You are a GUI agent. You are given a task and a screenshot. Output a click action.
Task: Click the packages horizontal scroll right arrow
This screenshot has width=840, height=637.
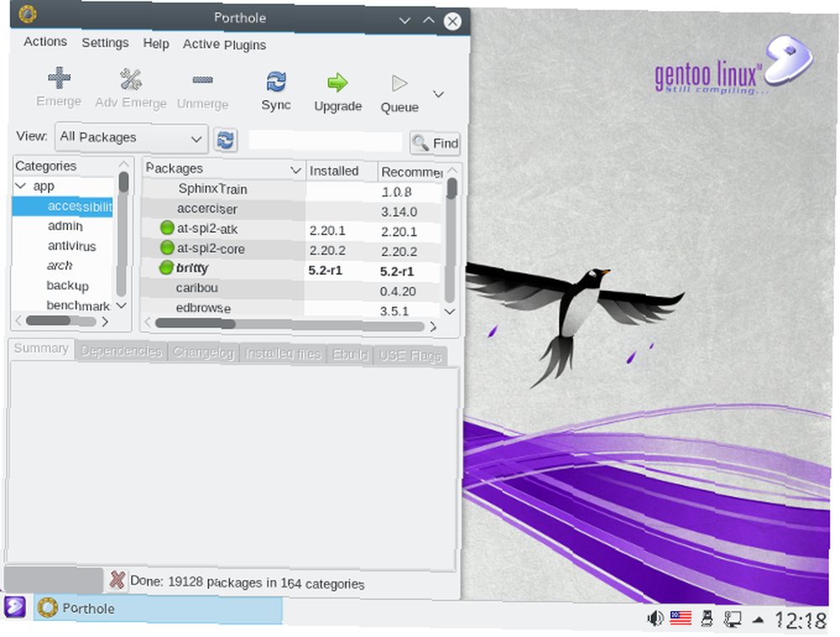pos(433,326)
